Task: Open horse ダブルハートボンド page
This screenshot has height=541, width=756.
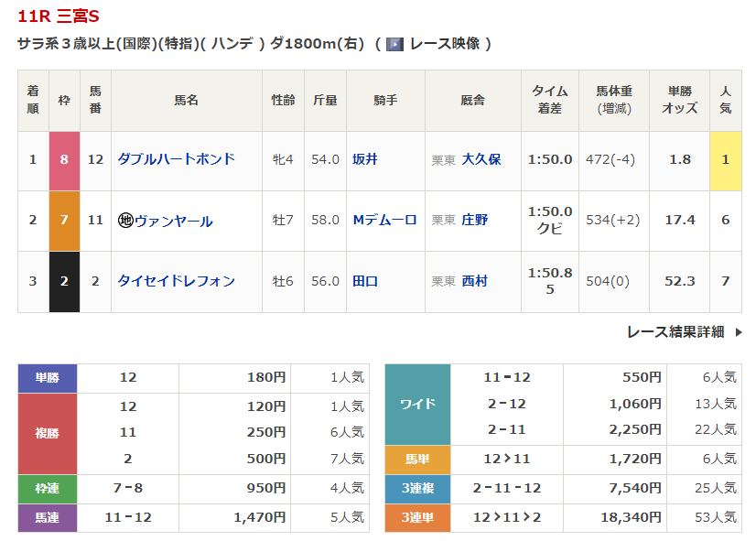Action: [176, 159]
